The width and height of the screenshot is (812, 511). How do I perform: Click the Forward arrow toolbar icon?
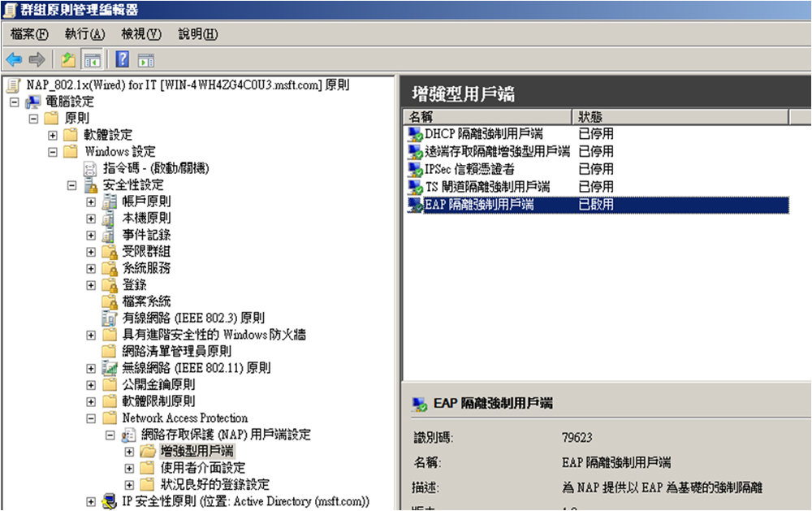[x=37, y=60]
